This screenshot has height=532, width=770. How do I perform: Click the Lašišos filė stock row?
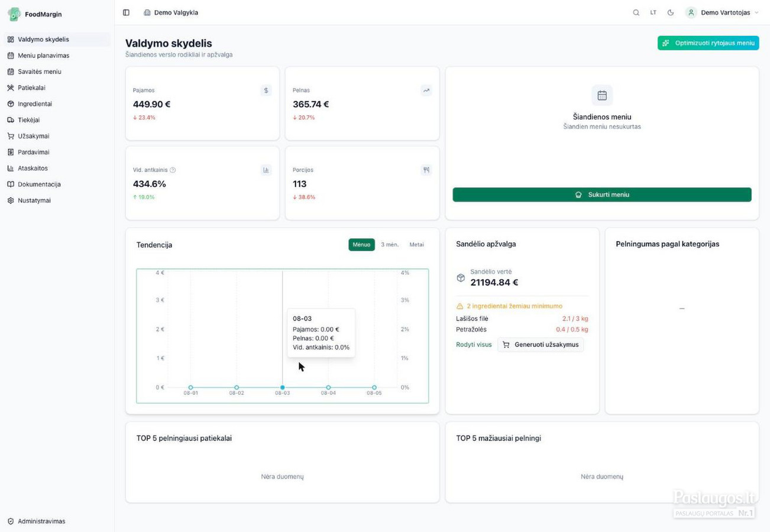coord(522,319)
